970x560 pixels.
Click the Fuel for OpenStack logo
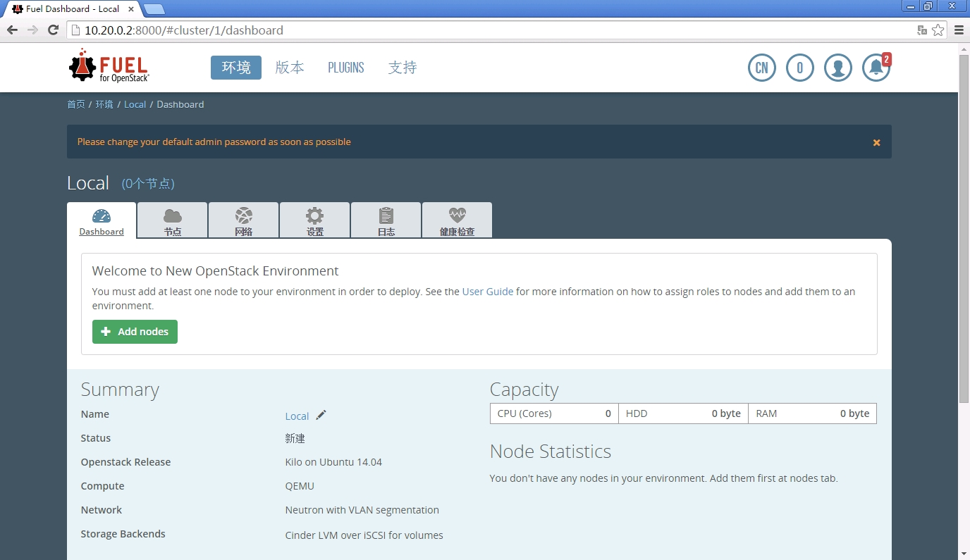click(x=109, y=66)
